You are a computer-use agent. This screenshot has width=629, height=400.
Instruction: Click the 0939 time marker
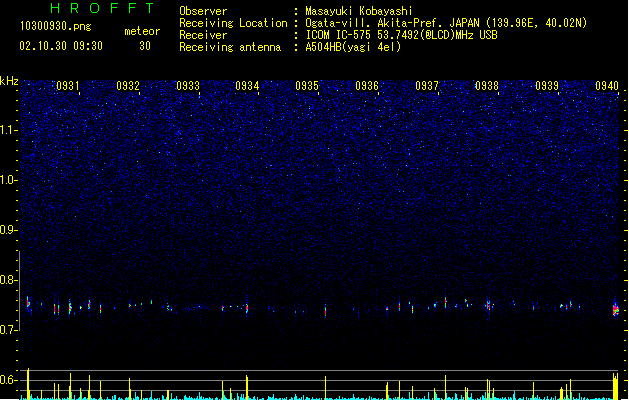click(547, 86)
